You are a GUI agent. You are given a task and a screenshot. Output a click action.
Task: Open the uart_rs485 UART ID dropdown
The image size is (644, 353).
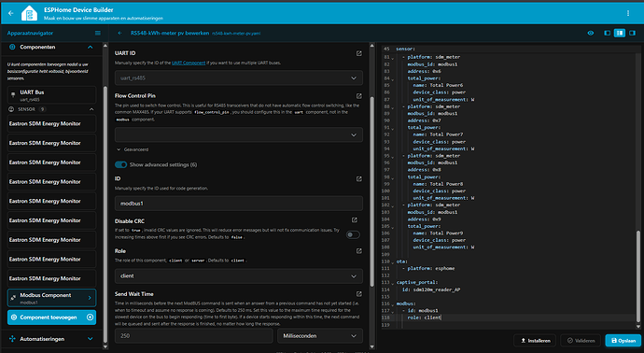(239, 78)
